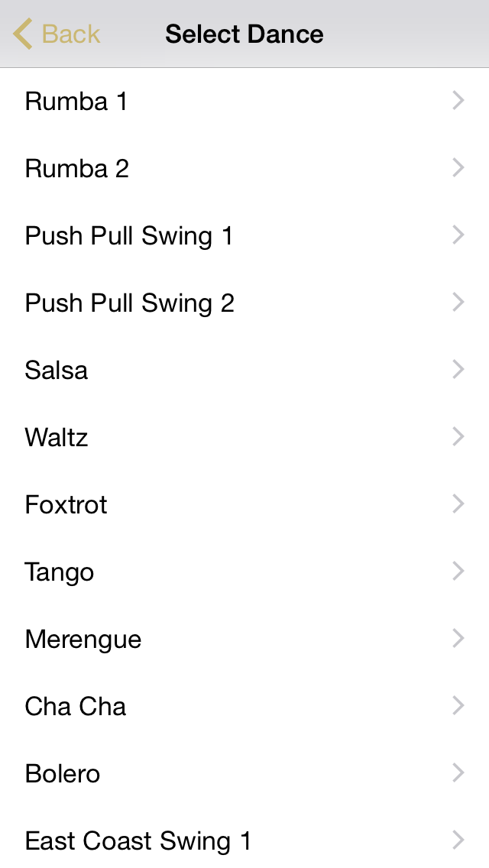Go back using the Back label
The width and height of the screenshot is (489, 868).
coord(71,34)
